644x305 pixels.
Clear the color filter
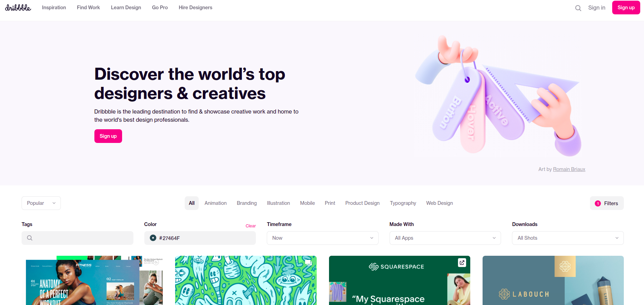pyautogui.click(x=251, y=226)
